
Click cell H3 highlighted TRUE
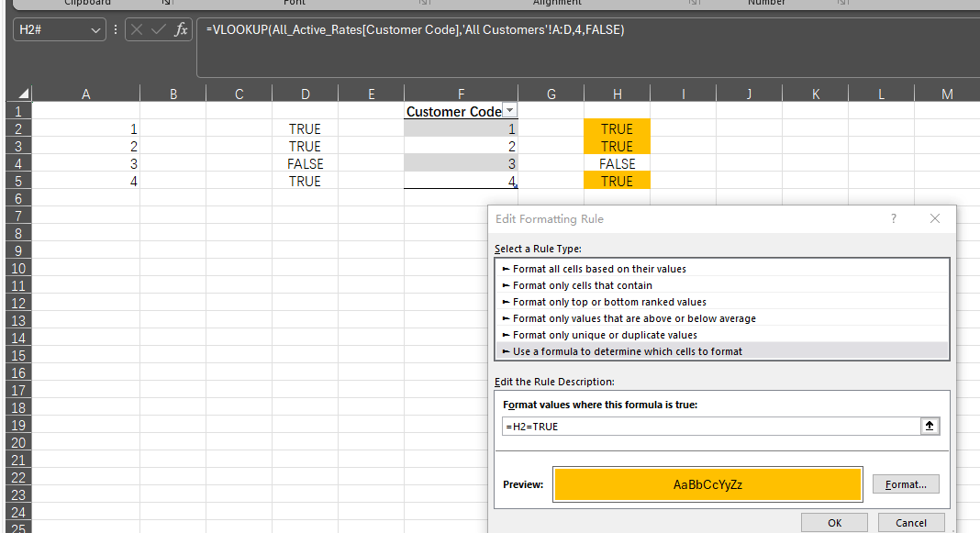click(617, 146)
